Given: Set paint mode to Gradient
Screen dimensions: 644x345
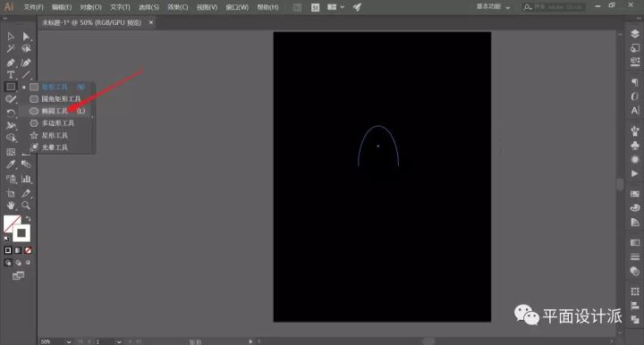Looking at the screenshot, I should [x=18, y=250].
